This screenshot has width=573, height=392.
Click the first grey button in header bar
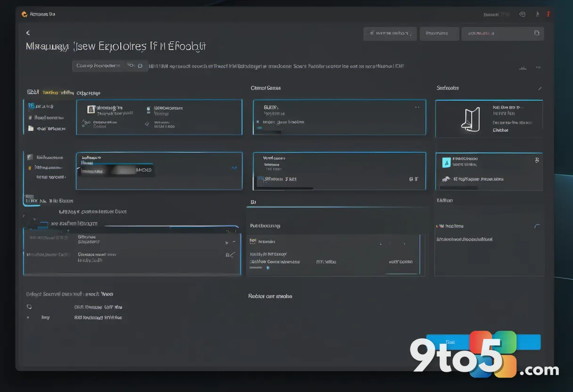pos(390,33)
